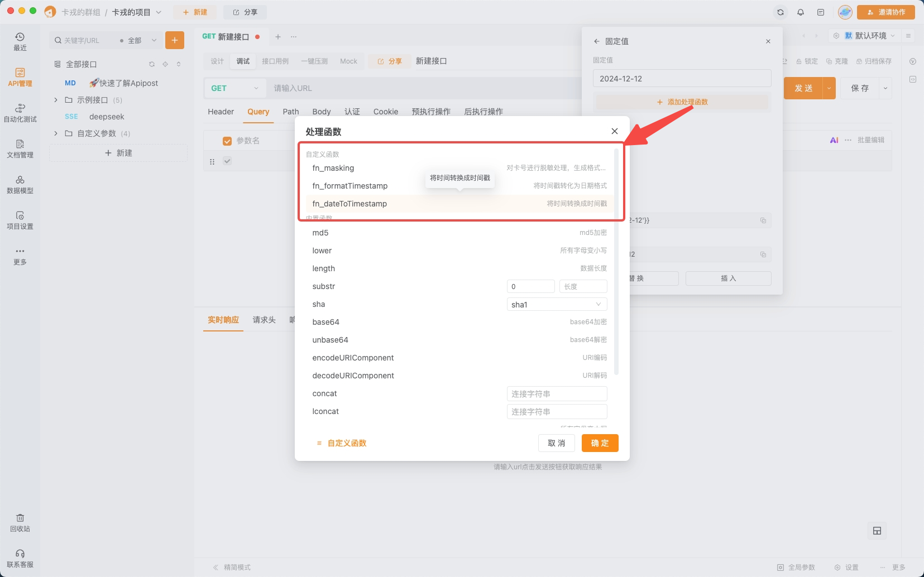Click the 邀请协作 button
This screenshot has height=577, width=924.
pos(886,12)
